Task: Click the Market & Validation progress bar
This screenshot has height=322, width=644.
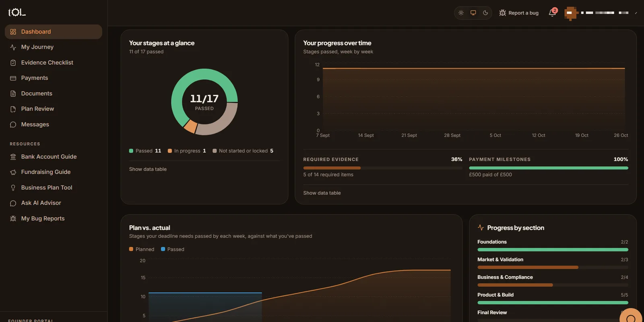Action: (553, 267)
